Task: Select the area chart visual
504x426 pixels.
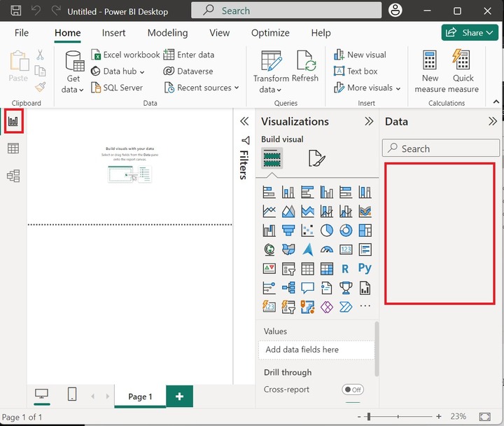Action: 288,212
